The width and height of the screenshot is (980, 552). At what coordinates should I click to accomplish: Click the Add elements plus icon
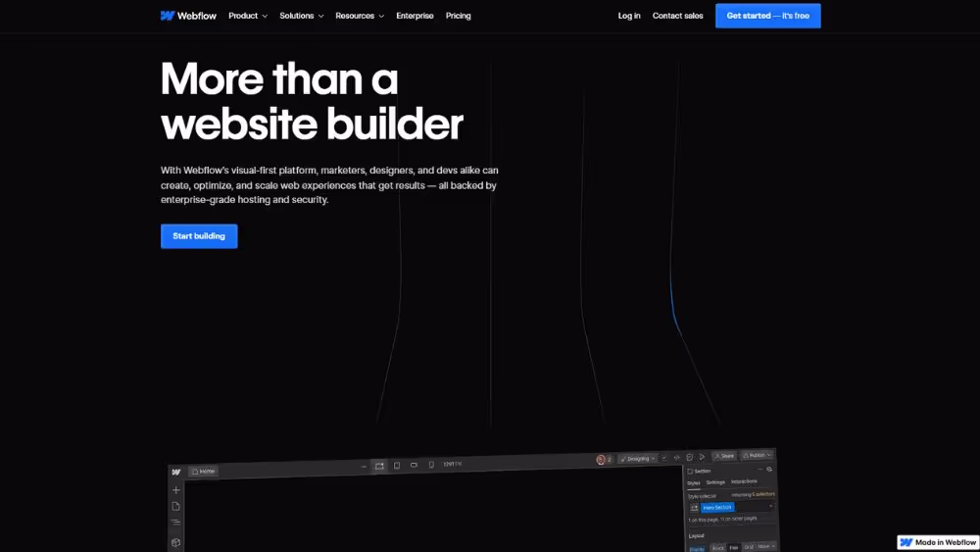pyautogui.click(x=176, y=490)
